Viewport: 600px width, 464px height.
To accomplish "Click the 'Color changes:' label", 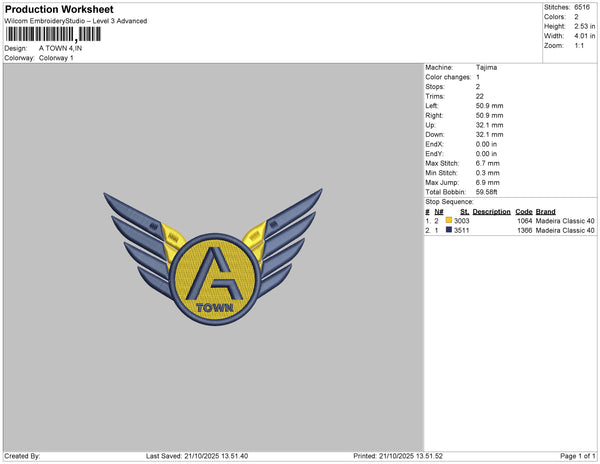I will (448, 77).
